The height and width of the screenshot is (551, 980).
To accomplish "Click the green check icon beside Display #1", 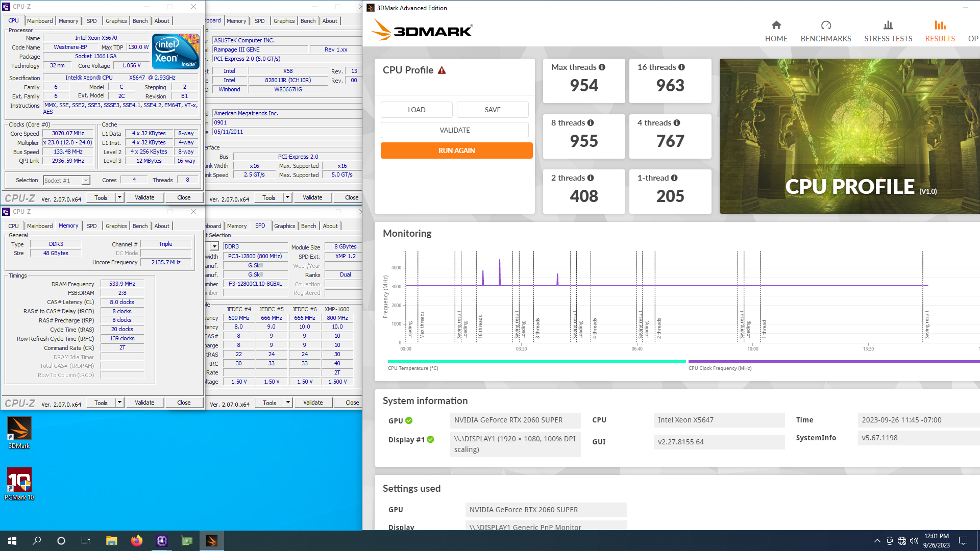I will (430, 440).
